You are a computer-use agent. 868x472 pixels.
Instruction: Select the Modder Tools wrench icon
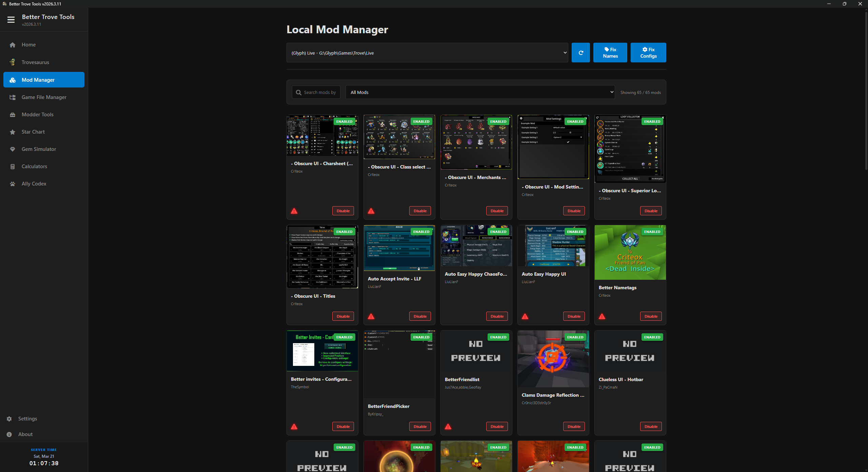click(x=12, y=115)
